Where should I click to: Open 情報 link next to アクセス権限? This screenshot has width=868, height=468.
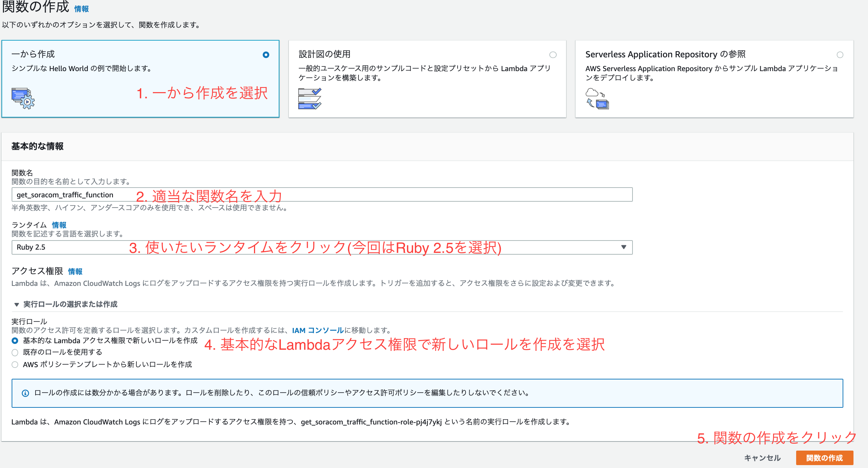pyautogui.click(x=75, y=272)
